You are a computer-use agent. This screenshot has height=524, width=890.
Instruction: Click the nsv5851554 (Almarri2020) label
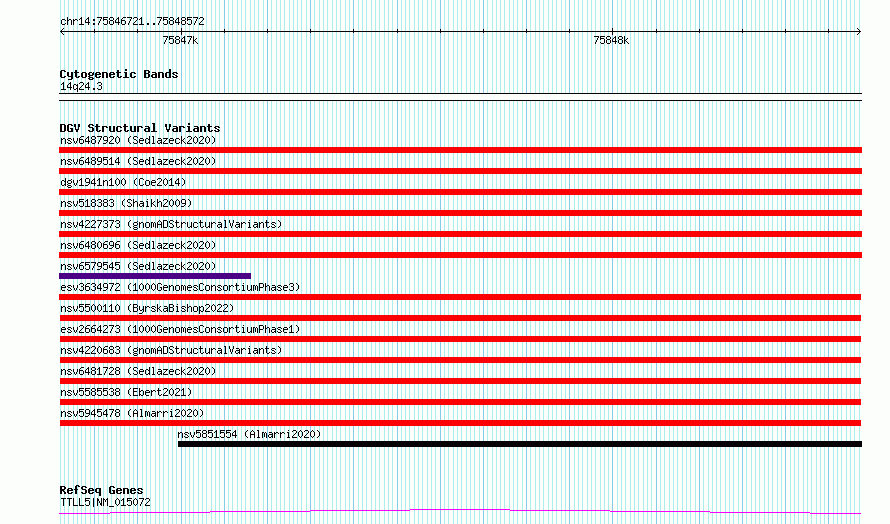point(249,434)
